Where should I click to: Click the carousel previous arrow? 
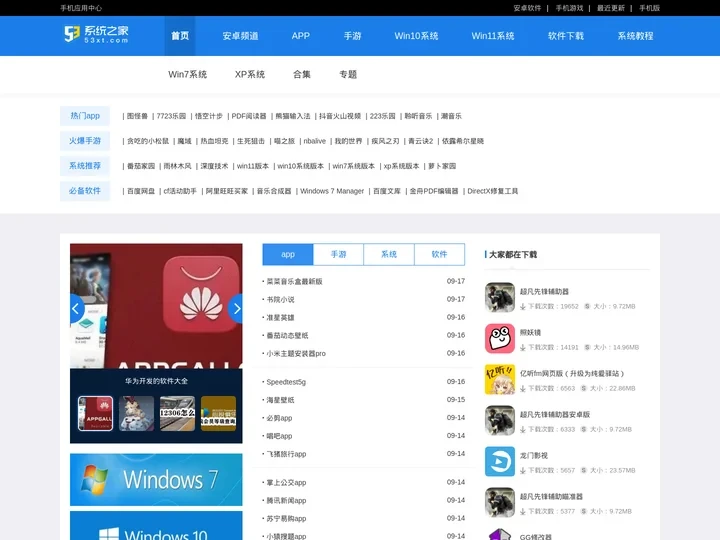76,309
